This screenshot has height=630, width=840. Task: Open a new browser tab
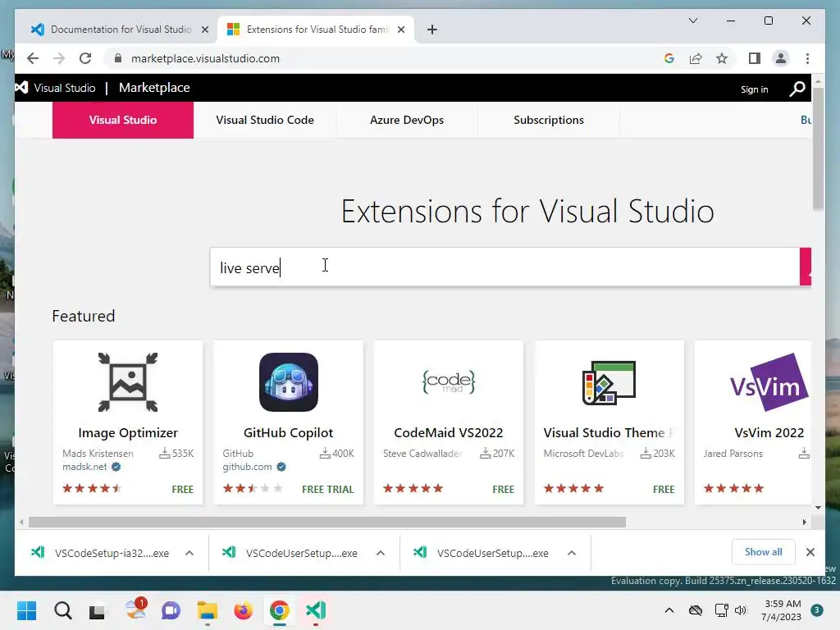432,30
